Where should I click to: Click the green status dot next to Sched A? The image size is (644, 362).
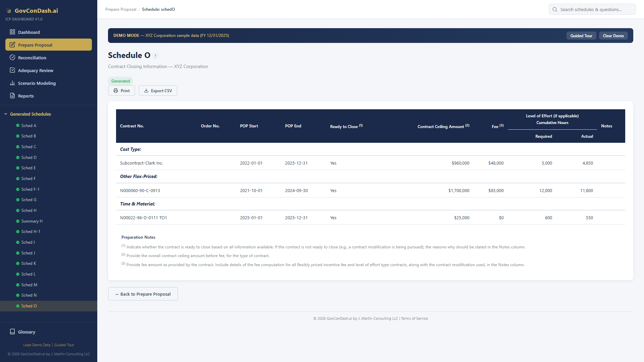coord(17,125)
